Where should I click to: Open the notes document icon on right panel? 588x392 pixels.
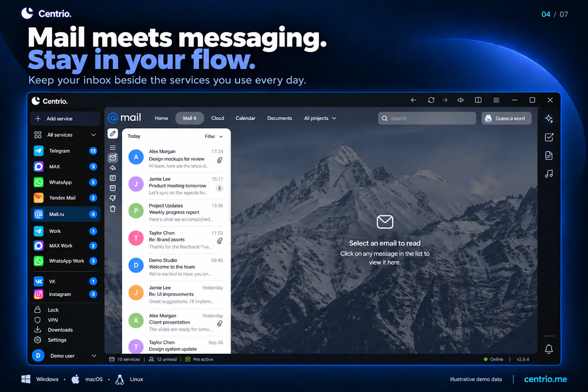549,156
